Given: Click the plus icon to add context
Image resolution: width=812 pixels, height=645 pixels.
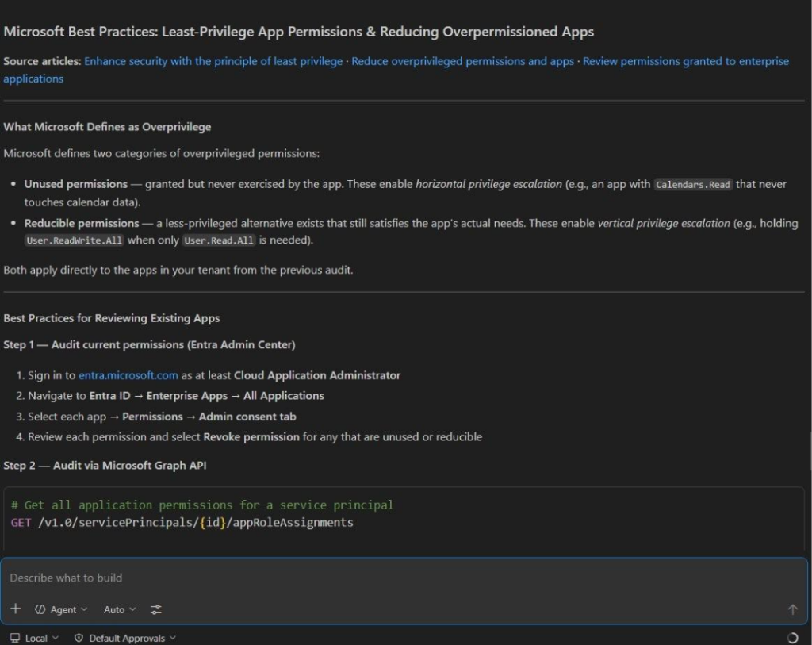Looking at the screenshot, I should (16, 609).
